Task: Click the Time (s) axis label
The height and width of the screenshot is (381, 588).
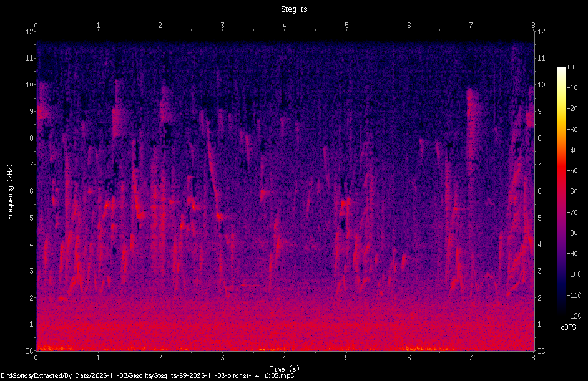Action: 285,369
